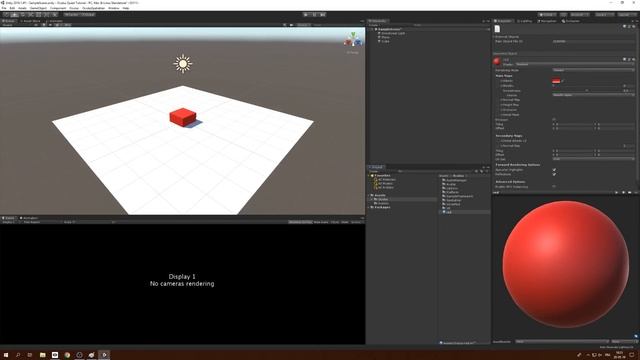Screen dimensions: 640x360
Task: Select the Directional Light sun gizmo in the scene
Action: tap(182, 63)
